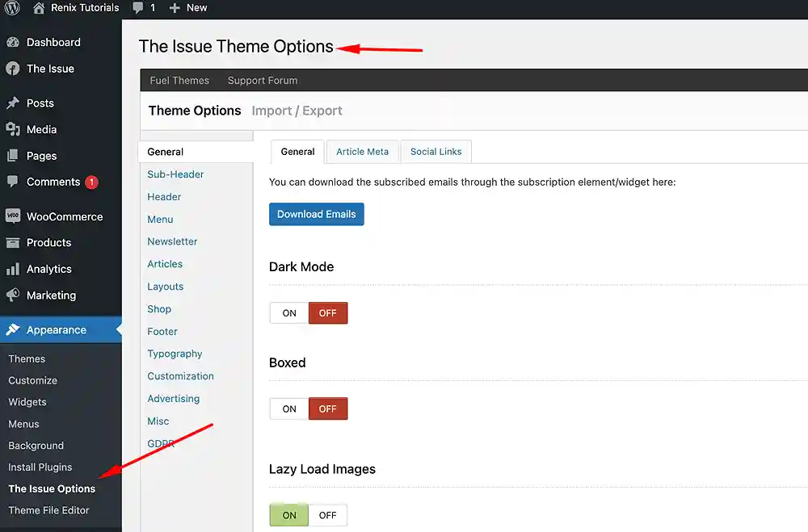Click the Pages document icon
This screenshot has height=532, width=808.
[x=13, y=156]
